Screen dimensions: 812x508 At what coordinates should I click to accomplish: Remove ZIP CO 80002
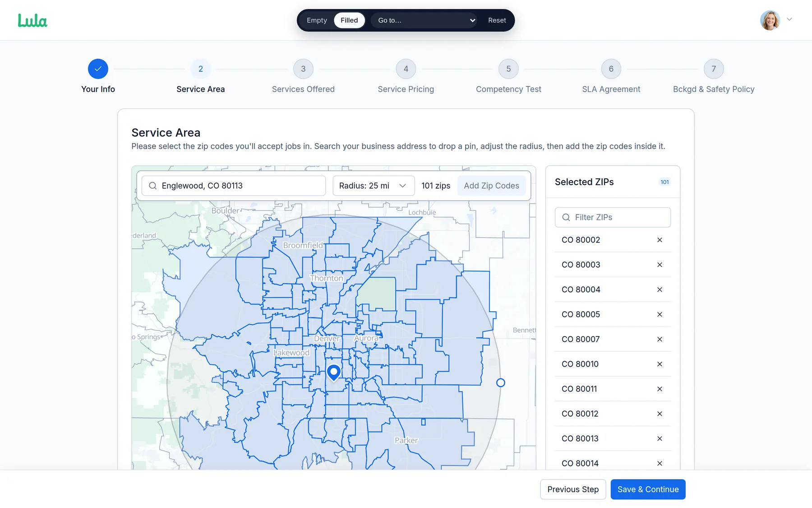click(x=660, y=240)
